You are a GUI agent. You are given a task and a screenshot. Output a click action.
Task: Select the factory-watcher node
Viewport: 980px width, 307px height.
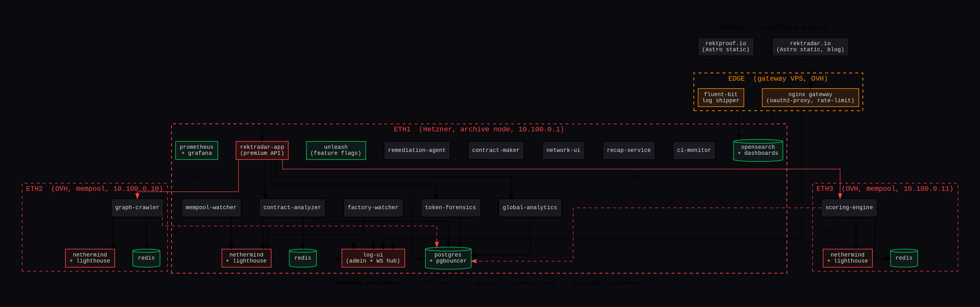click(x=373, y=208)
